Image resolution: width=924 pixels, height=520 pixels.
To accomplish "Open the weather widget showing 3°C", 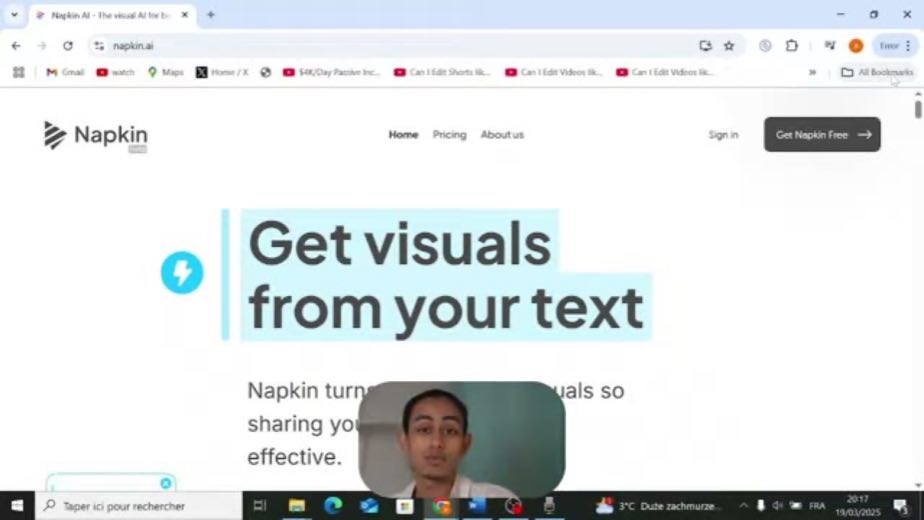I will pos(659,505).
